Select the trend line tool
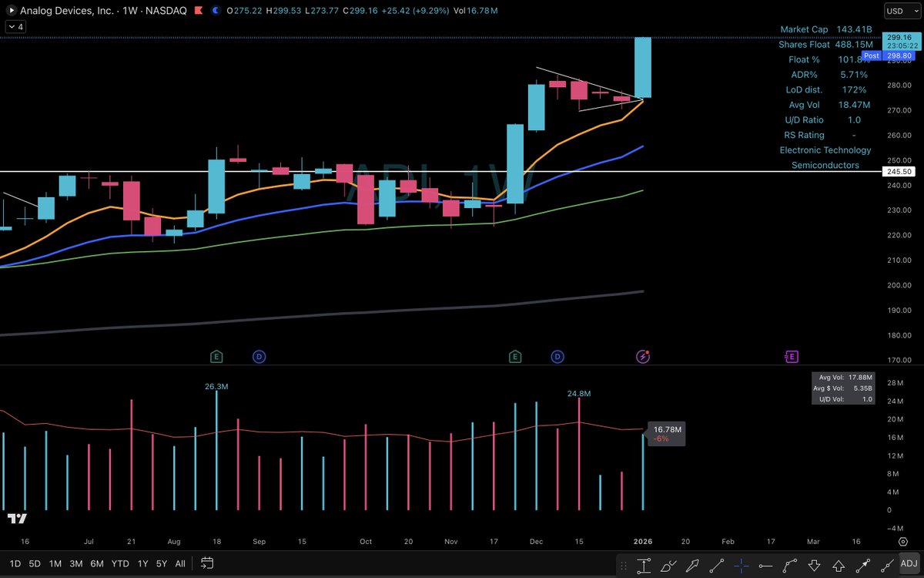The image size is (924, 578). tap(716, 566)
